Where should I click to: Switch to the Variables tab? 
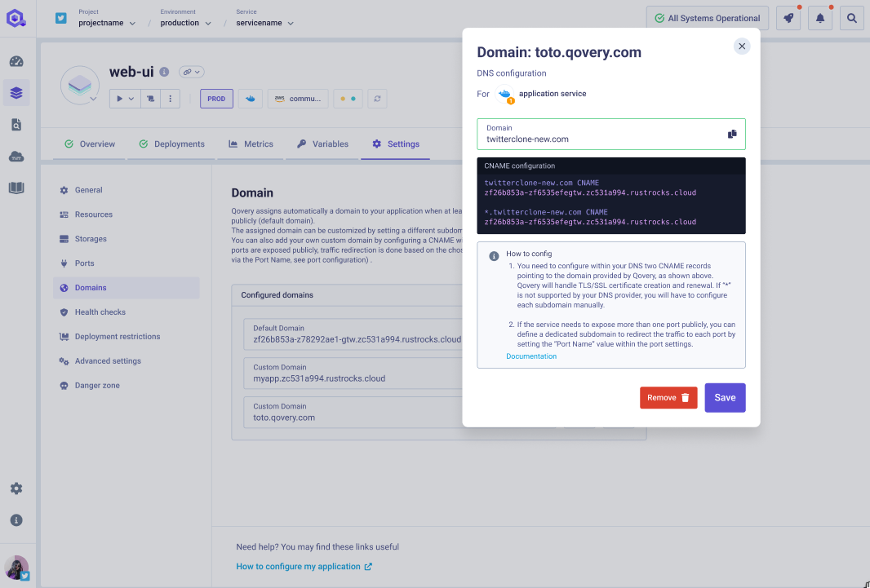322,144
